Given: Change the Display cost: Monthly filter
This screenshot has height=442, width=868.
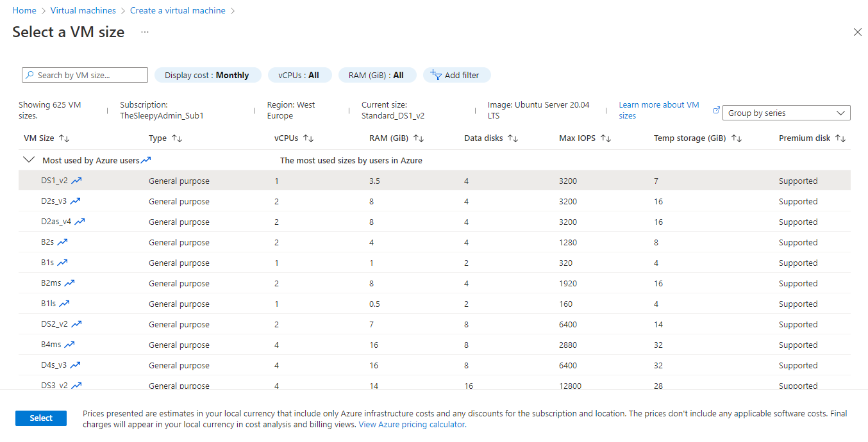Looking at the screenshot, I should tap(208, 74).
